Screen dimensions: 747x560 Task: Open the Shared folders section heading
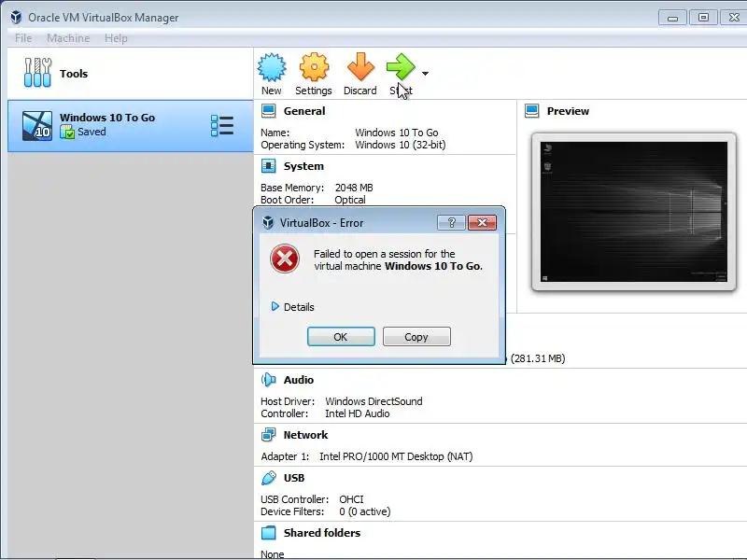[322, 533]
